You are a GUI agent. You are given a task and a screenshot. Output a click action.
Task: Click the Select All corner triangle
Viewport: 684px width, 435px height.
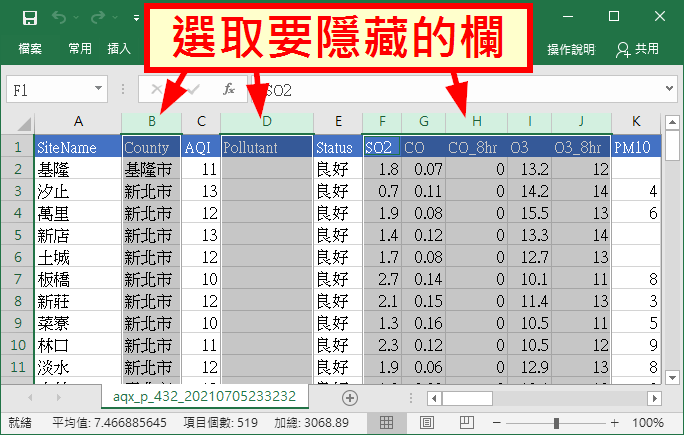[24, 124]
